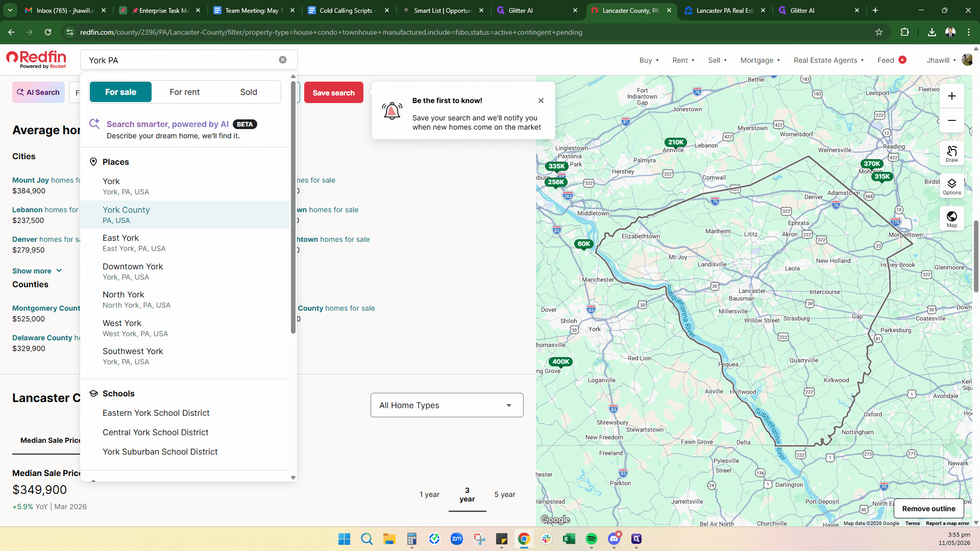Select the For sale toggle
Screen dimensions: 980x551
coord(120,92)
